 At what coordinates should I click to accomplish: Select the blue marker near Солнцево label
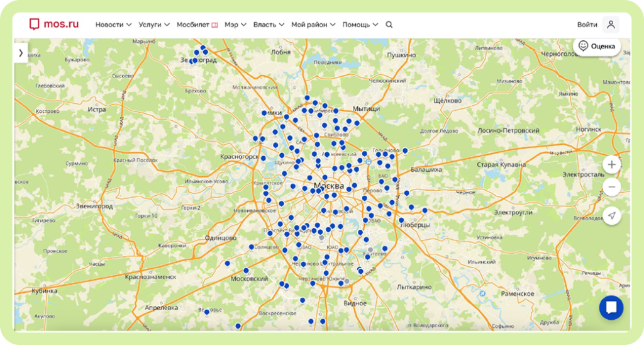click(x=252, y=247)
